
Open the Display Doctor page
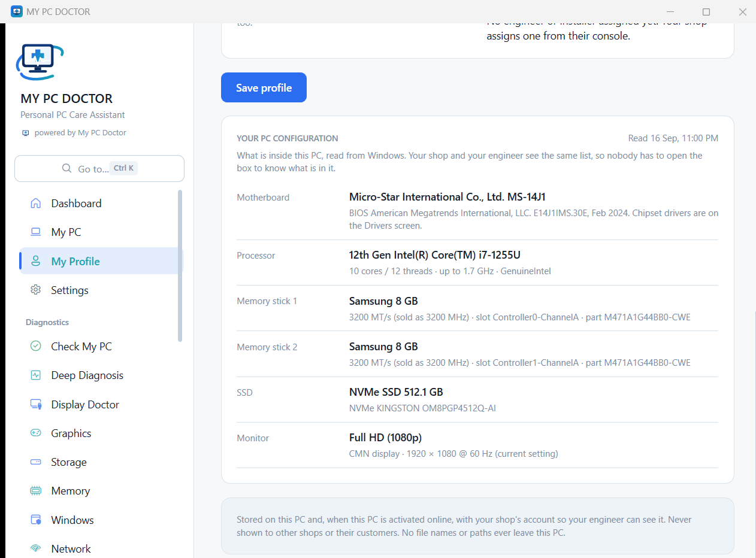coord(99,404)
